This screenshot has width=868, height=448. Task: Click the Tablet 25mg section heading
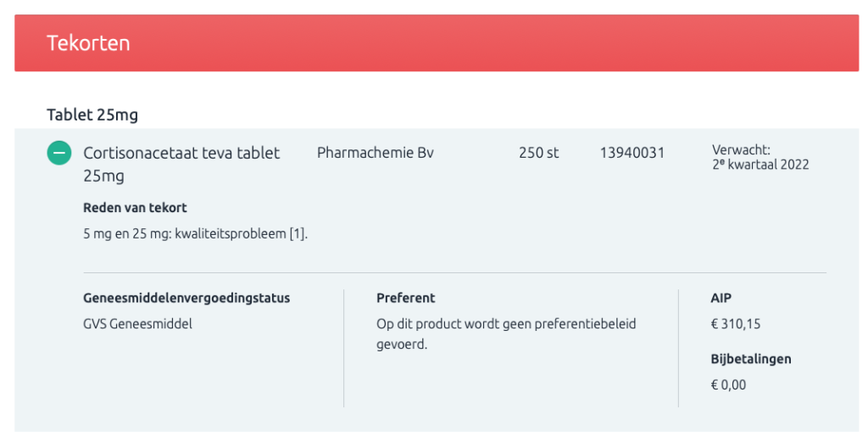(92, 115)
